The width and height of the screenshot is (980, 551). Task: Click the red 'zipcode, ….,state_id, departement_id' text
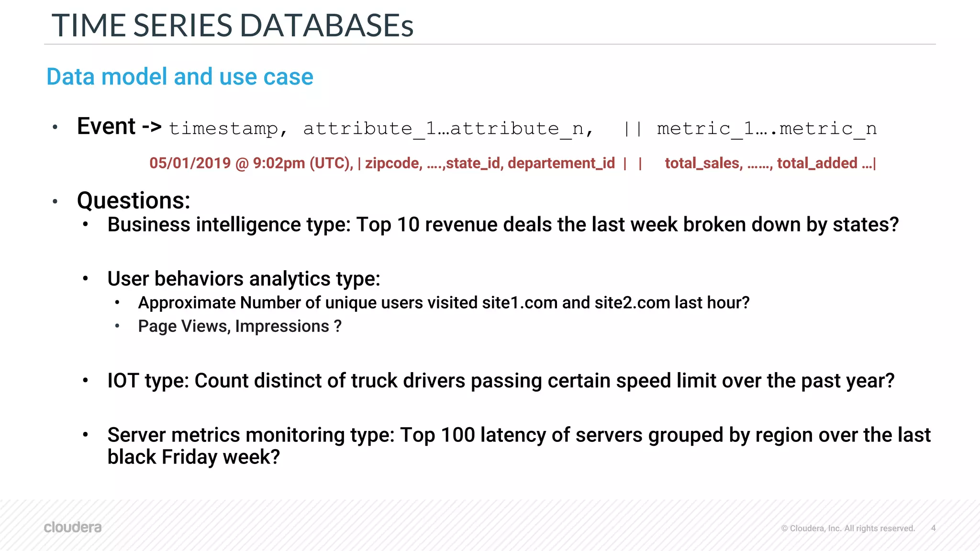coord(490,163)
